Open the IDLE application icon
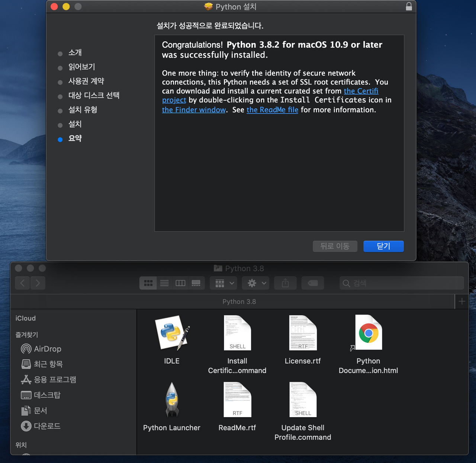Image resolution: width=476 pixels, height=463 pixels. 172,333
